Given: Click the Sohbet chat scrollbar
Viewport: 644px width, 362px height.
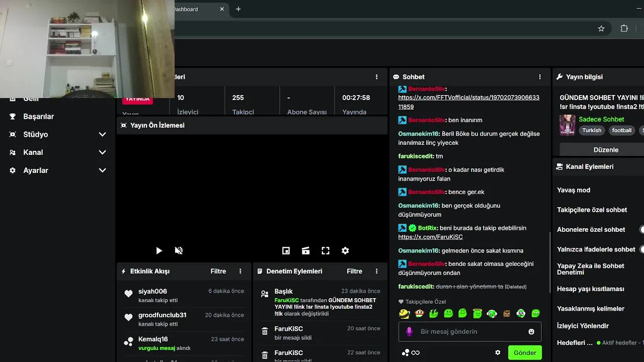Looking at the screenshot, I should click(549, 262).
